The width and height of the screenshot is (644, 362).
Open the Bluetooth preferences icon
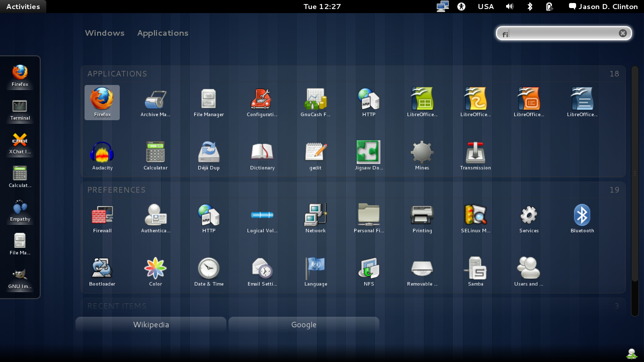pos(582,218)
